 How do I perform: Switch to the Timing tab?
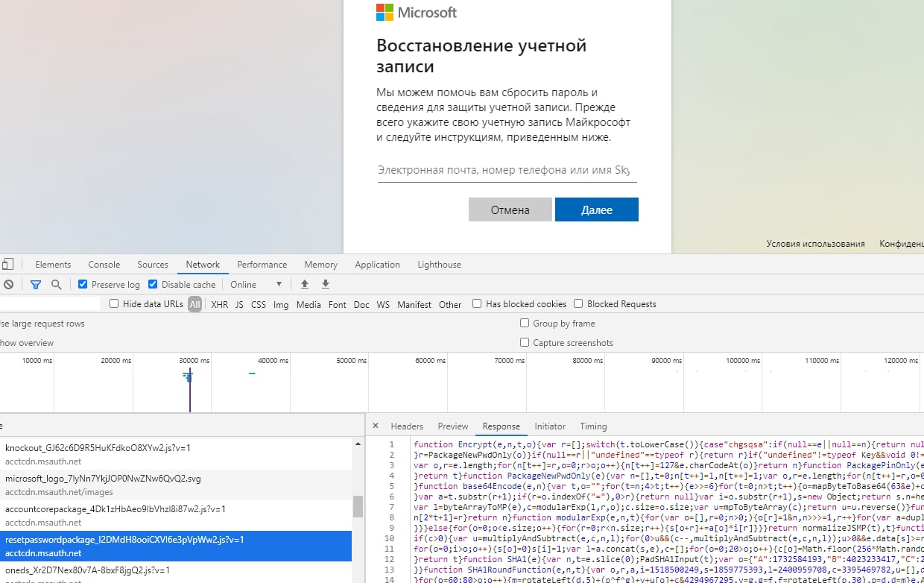tap(593, 426)
